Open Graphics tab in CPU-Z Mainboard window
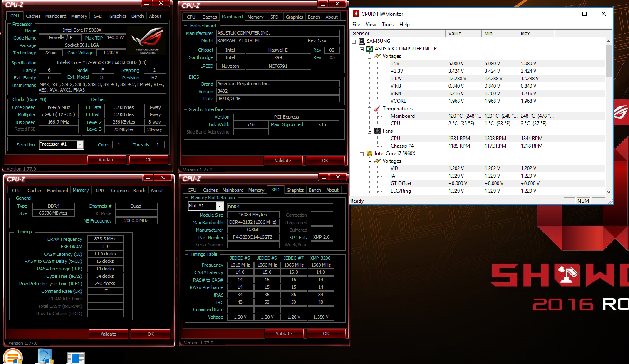 295,17
